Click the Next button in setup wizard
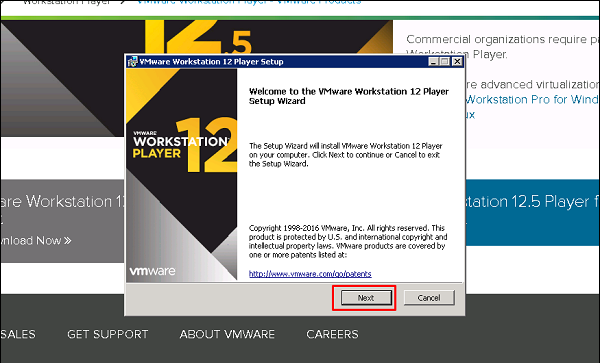 [366, 298]
